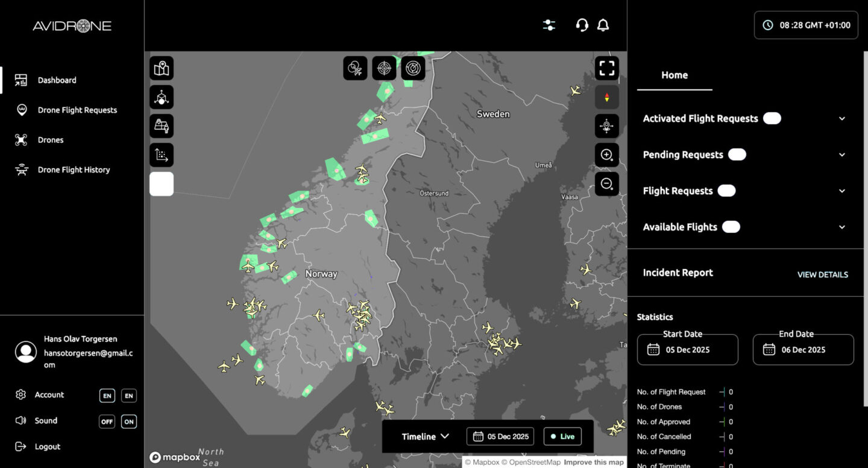Switch to the Home tab
This screenshot has width=868, height=468.
(674, 75)
